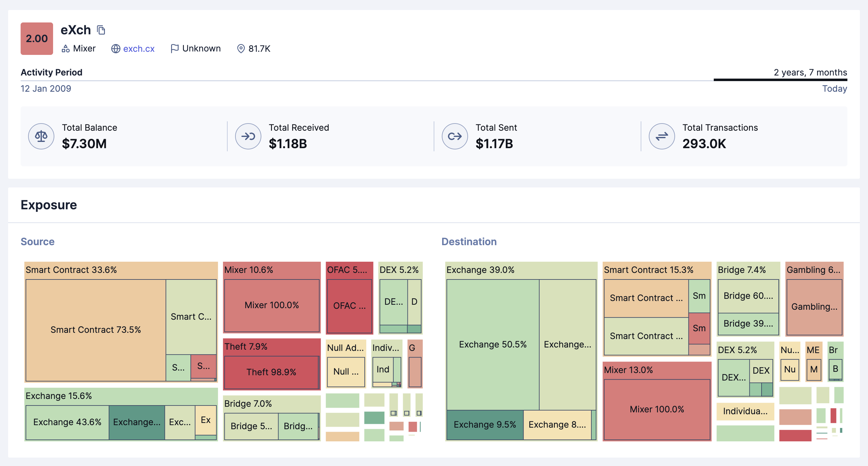
Task: Open the exch.cx website link
Action: 139,49
